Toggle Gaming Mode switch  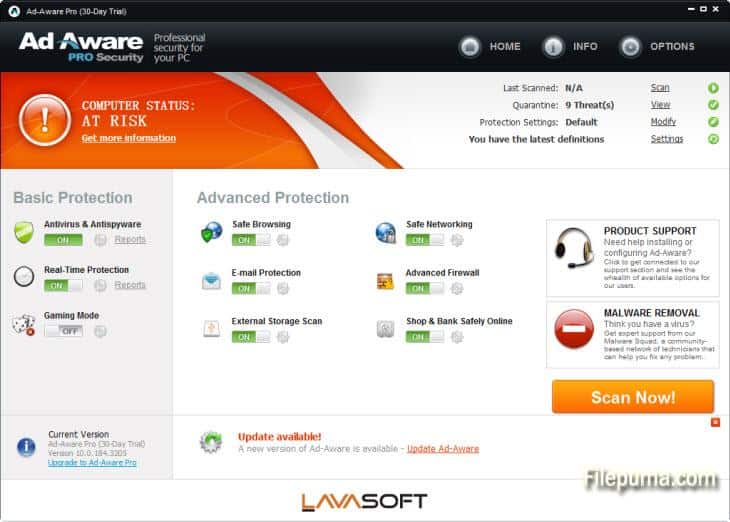tap(63, 331)
